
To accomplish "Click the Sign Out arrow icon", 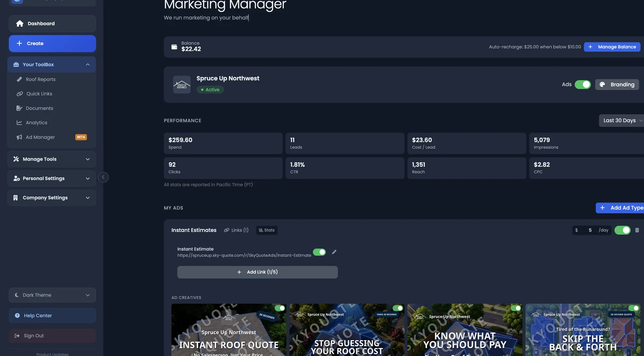I will point(17,336).
